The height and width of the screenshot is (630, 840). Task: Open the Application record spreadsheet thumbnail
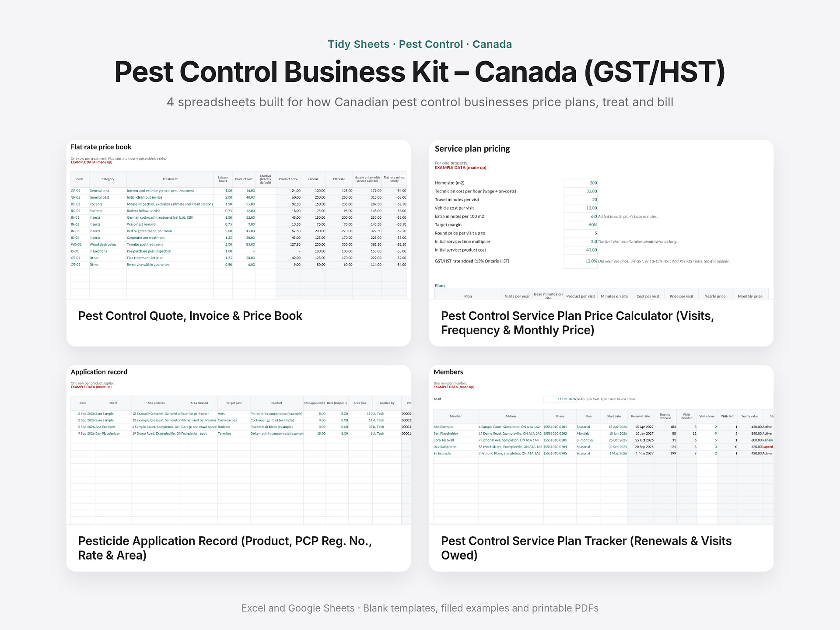238,444
